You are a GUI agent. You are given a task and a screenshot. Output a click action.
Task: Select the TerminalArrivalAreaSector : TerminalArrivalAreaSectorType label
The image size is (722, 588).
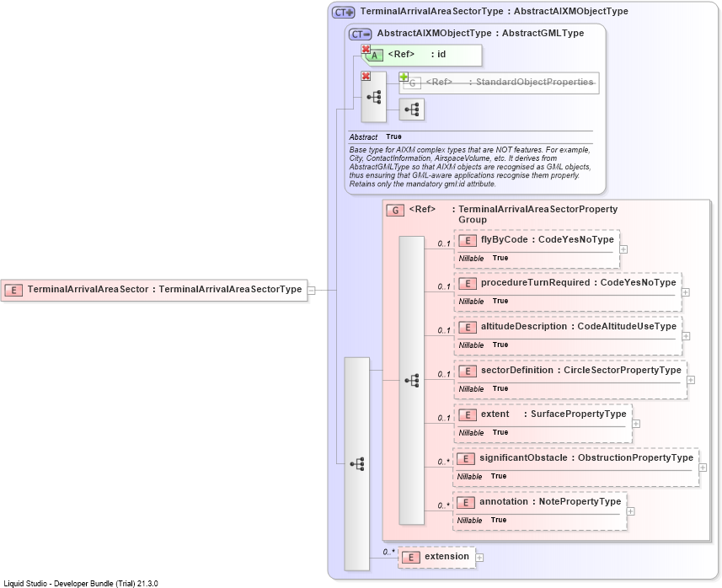(x=164, y=289)
